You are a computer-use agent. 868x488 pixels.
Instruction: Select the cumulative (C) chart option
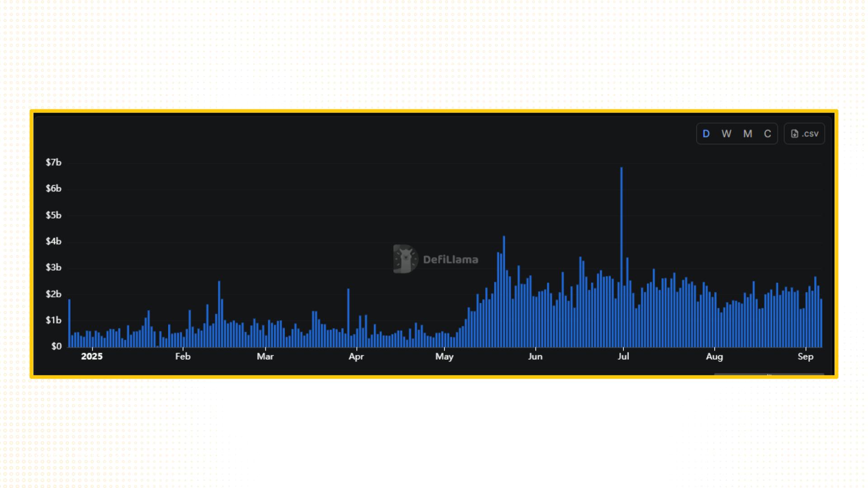coord(768,134)
